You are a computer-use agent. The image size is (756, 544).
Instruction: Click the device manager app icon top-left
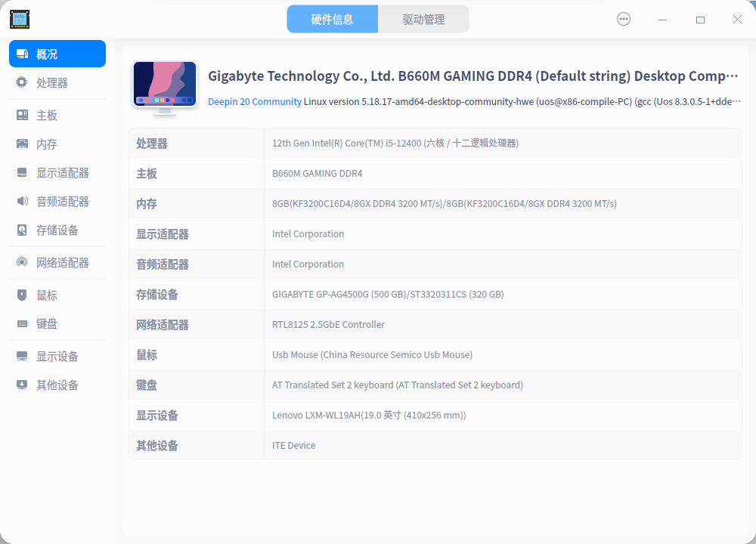[19, 19]
